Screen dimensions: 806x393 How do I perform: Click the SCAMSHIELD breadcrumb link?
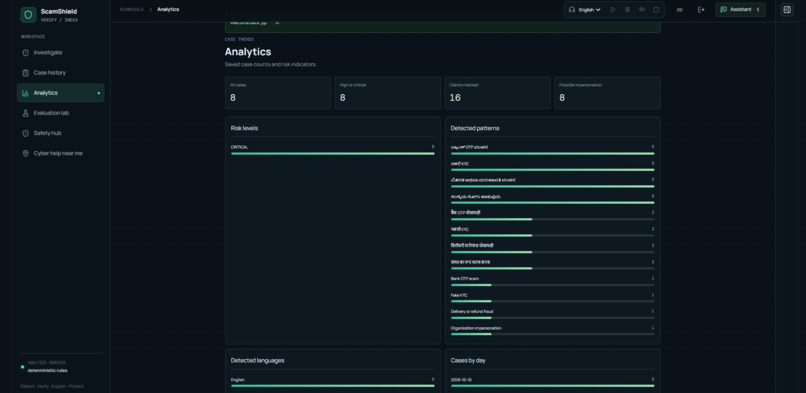pos(132,10)
